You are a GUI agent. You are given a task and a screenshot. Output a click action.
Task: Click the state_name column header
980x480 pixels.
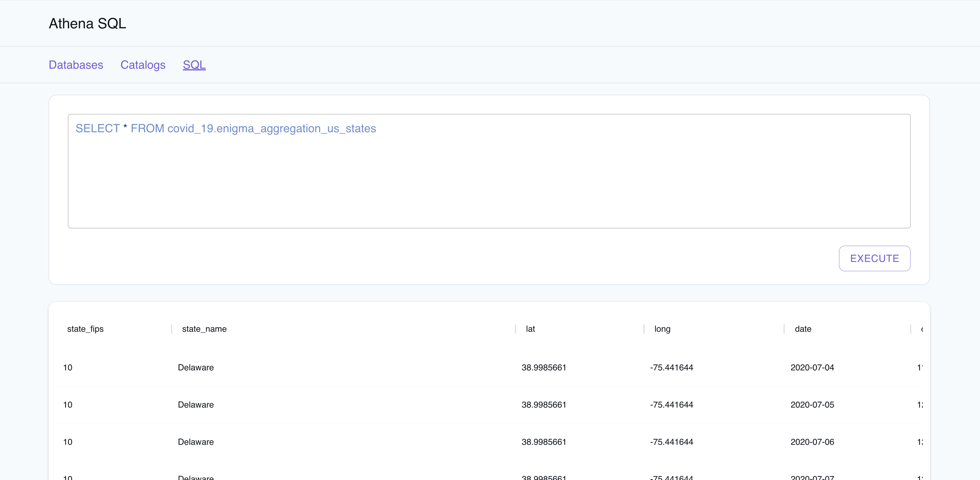(204, 329)
